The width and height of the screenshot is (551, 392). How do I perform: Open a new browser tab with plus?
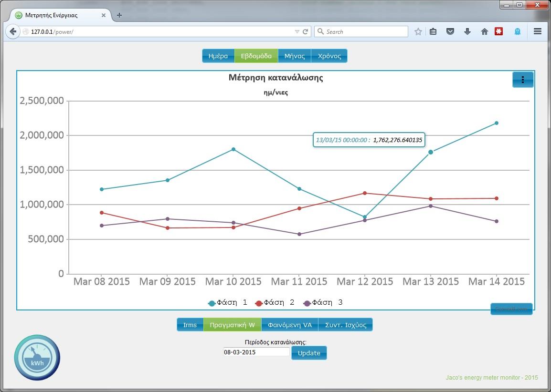click(x=119, y=15)
